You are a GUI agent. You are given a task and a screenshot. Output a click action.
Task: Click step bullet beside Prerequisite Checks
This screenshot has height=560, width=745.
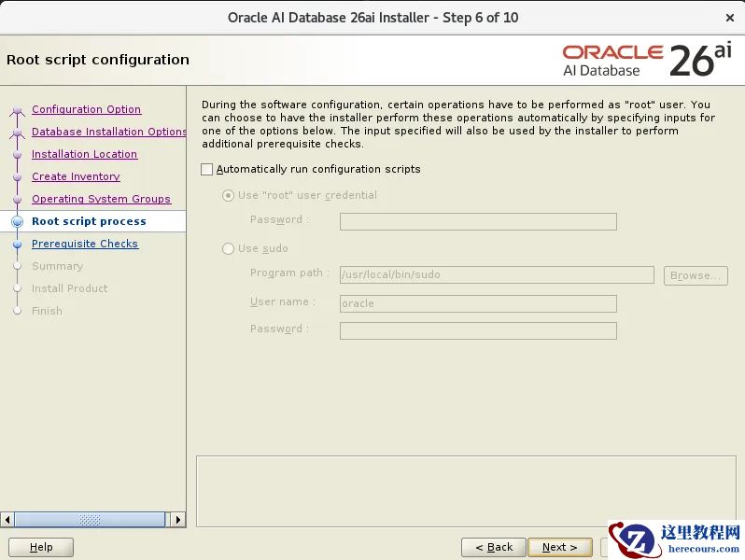18,245
